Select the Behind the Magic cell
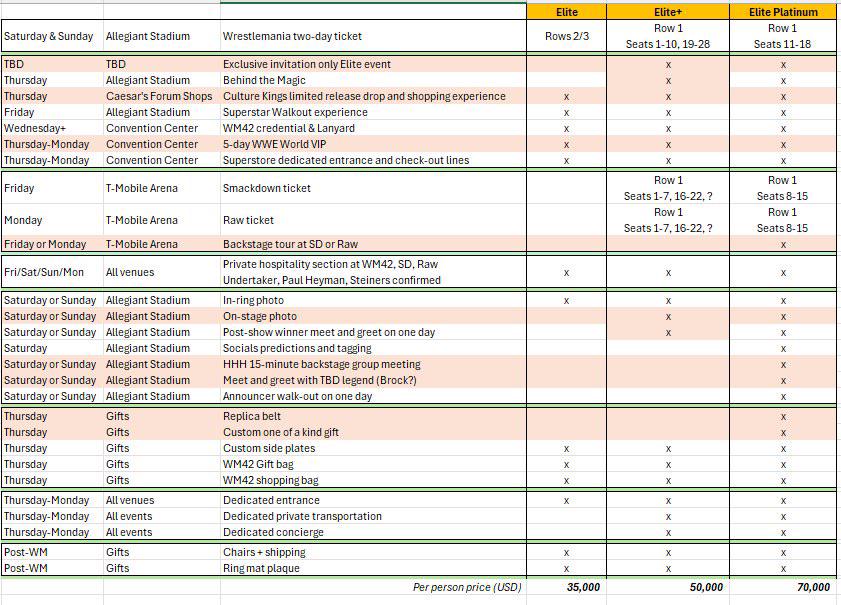The width and height of the screenshot is (841, 605). tap(373, 80)
